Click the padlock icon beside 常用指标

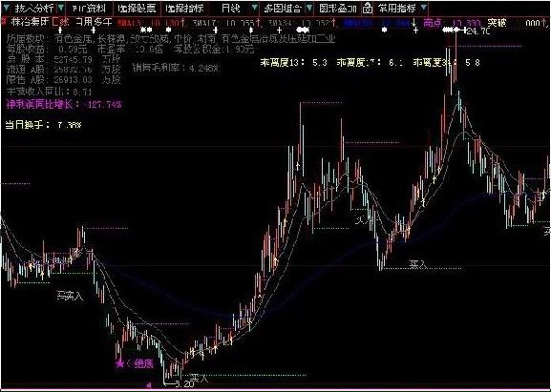coord(368,8)
